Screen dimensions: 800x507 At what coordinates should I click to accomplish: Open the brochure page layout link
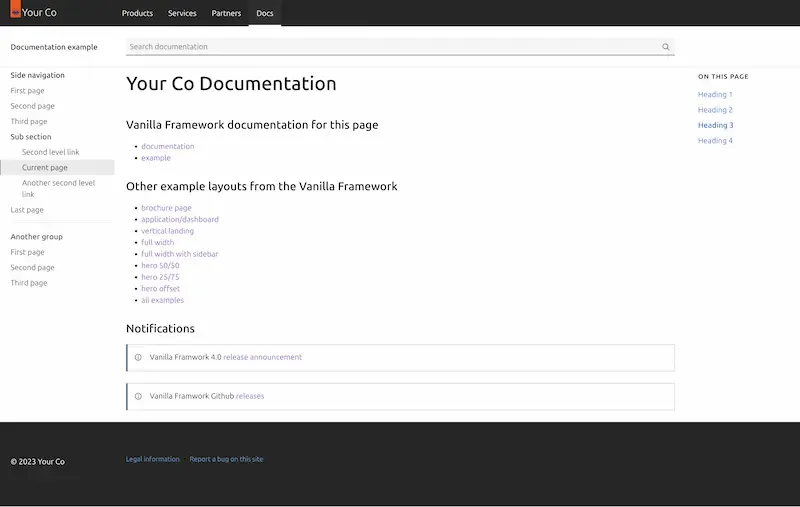[x=166, y=208]
